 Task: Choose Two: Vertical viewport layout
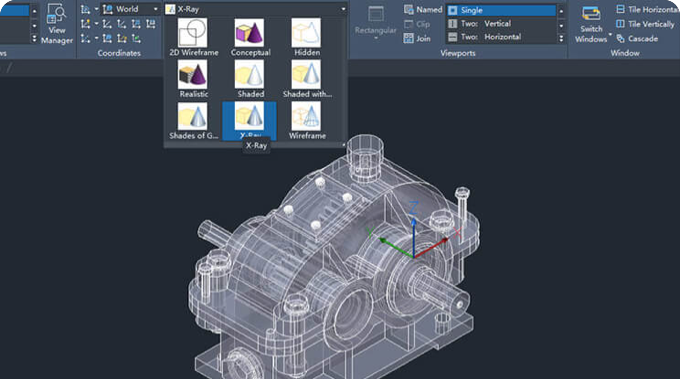coord(501,23)
